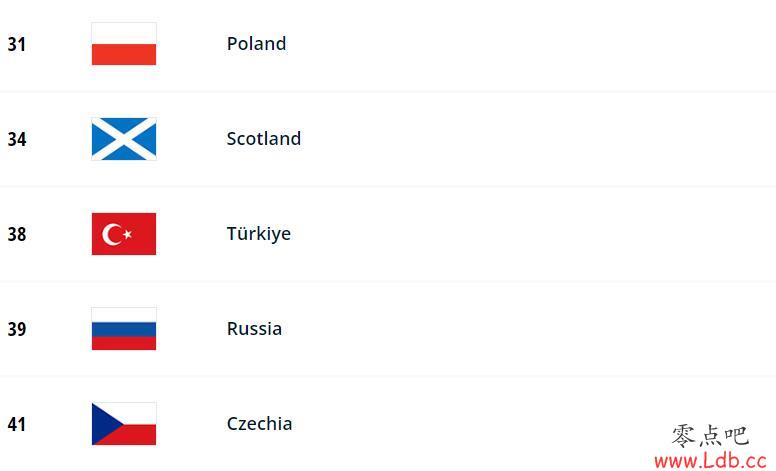The width and height of the screenshot is (776, 471).
Task: Select rank number 41
Action: pos(16,424)
